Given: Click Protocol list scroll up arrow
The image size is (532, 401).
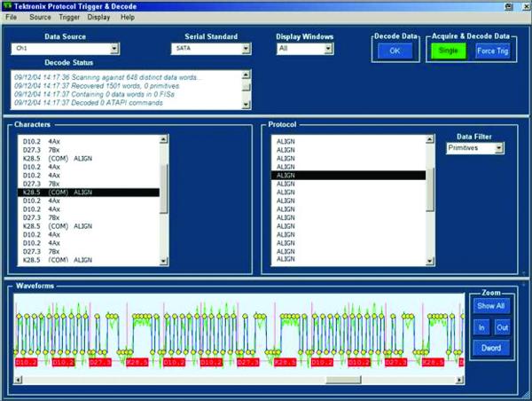Looking at the screenshot, I should coord(430,139).
